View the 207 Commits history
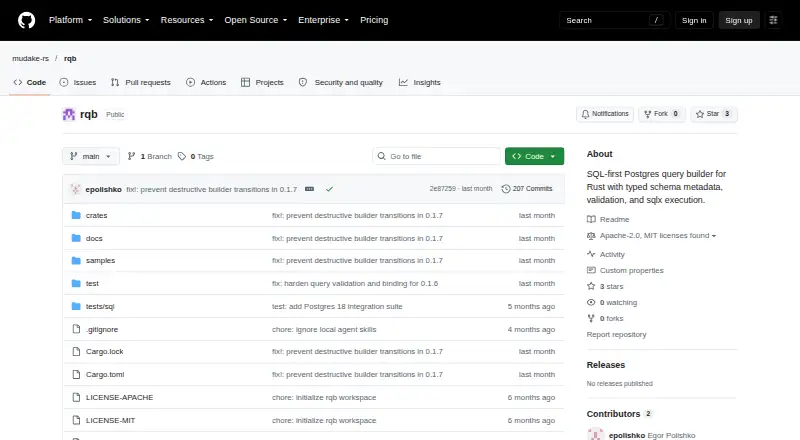The height and width of the screenshot is (440, 800). click(527, 189)
